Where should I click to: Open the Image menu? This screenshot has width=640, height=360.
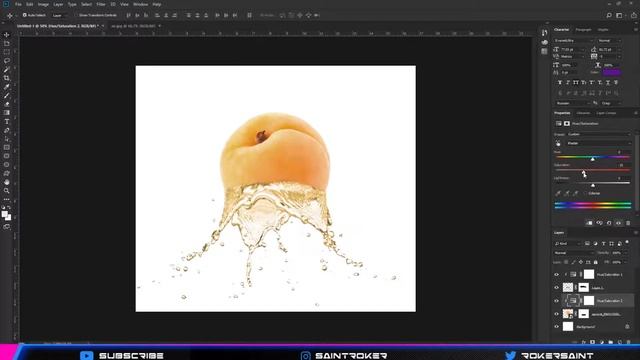(43, 4)
